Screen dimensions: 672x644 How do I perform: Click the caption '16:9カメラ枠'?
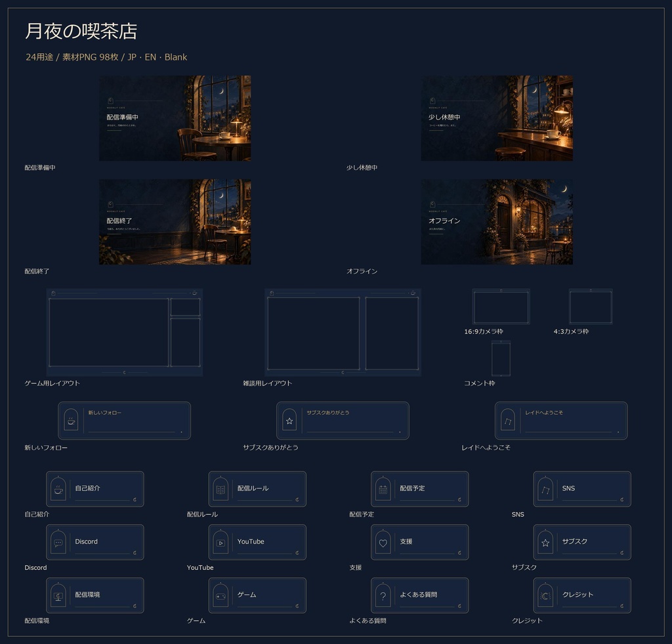click(484, 332)
